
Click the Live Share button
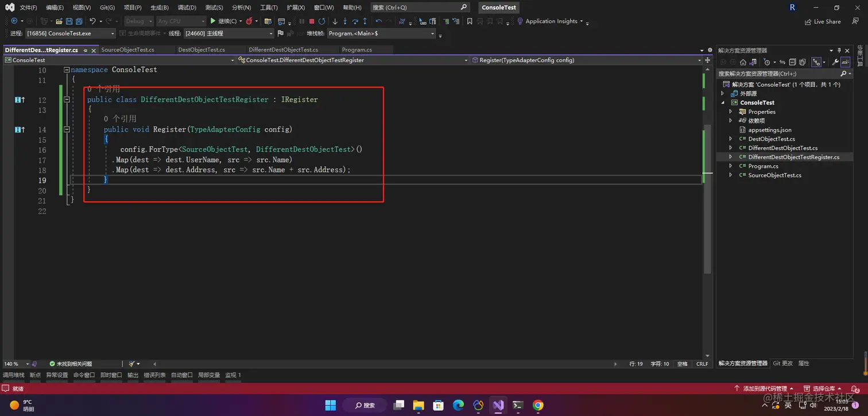(x=823, y=21)
